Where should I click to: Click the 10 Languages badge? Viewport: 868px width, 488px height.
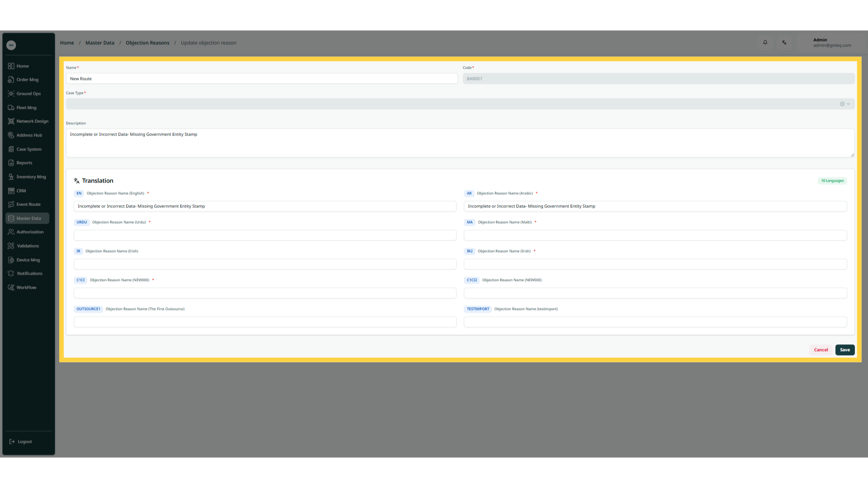click(832, 181)
